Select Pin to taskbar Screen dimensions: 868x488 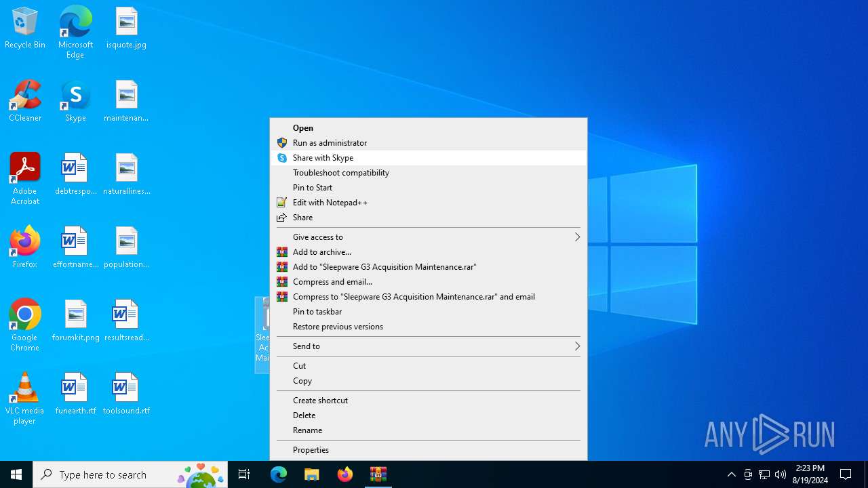(x=429, y=312)
